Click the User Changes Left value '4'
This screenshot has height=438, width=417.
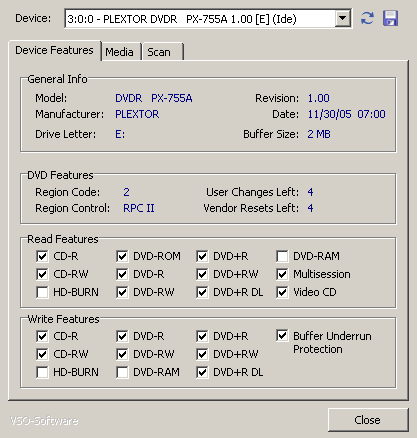point(310,192)
